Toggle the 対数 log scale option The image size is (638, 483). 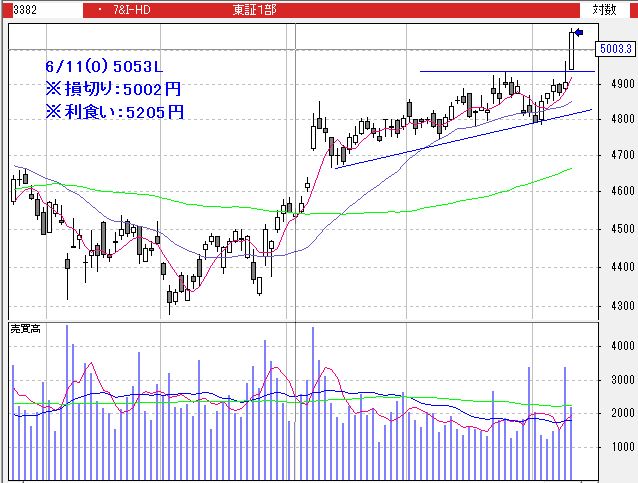[x=603, y=9]
